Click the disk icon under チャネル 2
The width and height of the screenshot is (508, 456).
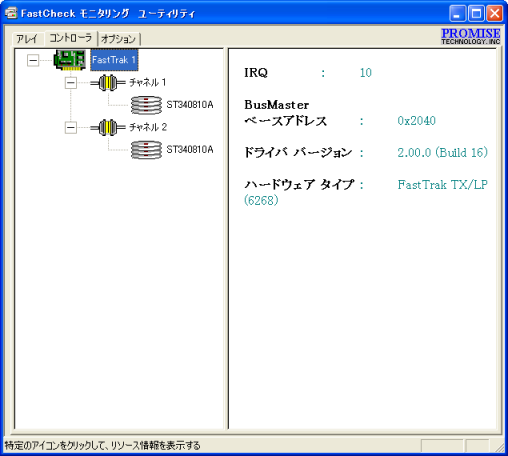[146, 150]
